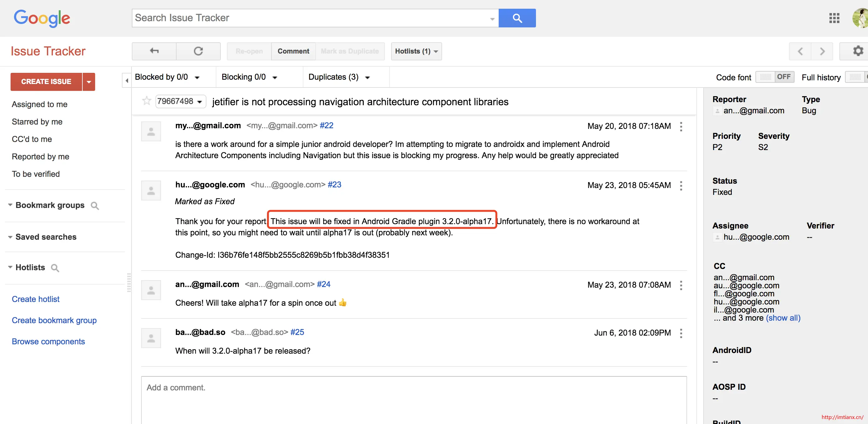The height and width of the screenshot is (424, 868).
Task: Click the Comment button
Action: click(x=293, y=51)
